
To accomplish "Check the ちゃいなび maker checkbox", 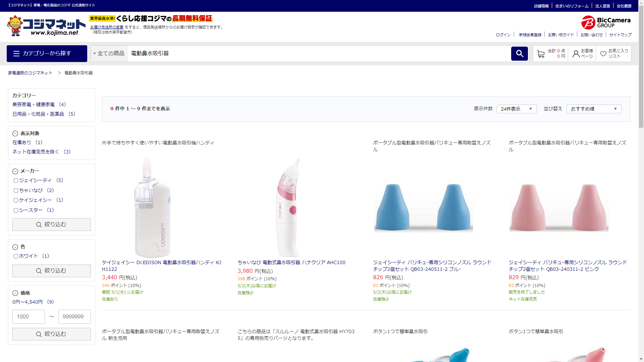I will click(x=16, y=191).
